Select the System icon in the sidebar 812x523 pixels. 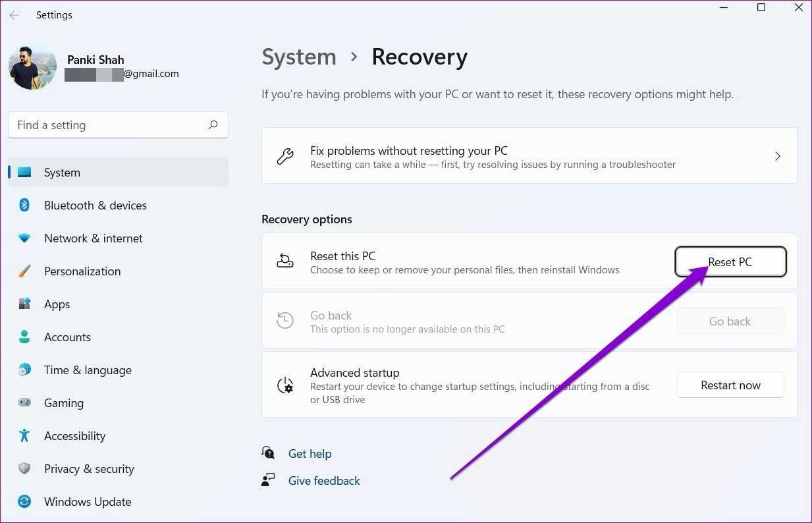(x=24, y=173)
